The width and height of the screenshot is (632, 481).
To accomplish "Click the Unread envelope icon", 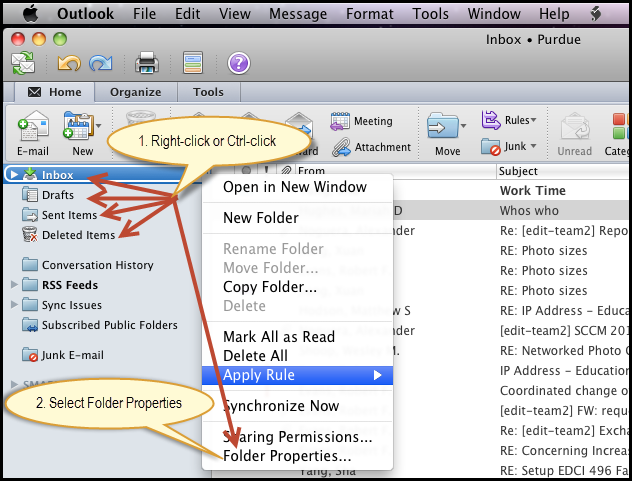I will (x=575, y=126).
